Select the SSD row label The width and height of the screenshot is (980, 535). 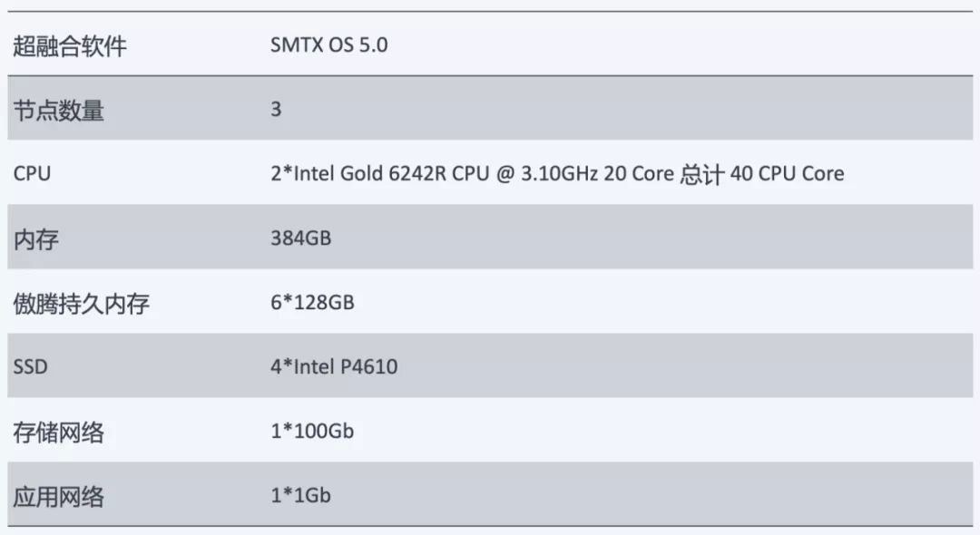(30, 366)
